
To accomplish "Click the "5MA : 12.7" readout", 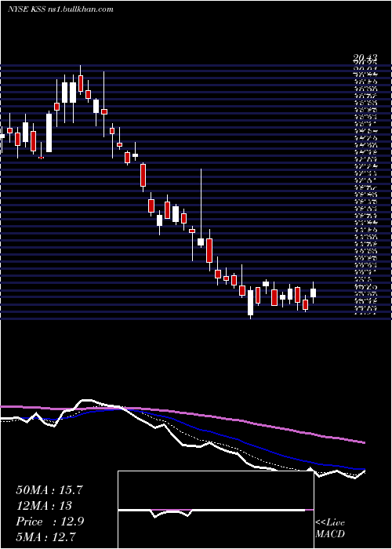I will (x=45, y=536).
